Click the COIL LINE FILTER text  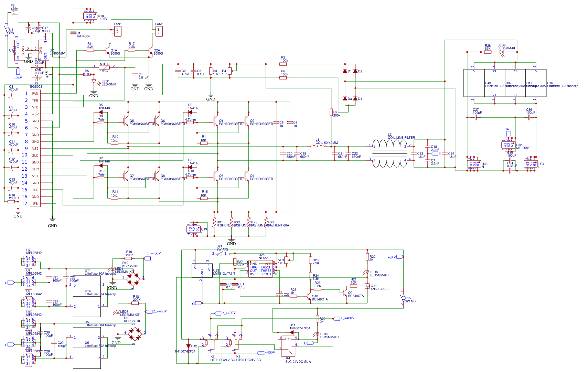tap(401, 138)
